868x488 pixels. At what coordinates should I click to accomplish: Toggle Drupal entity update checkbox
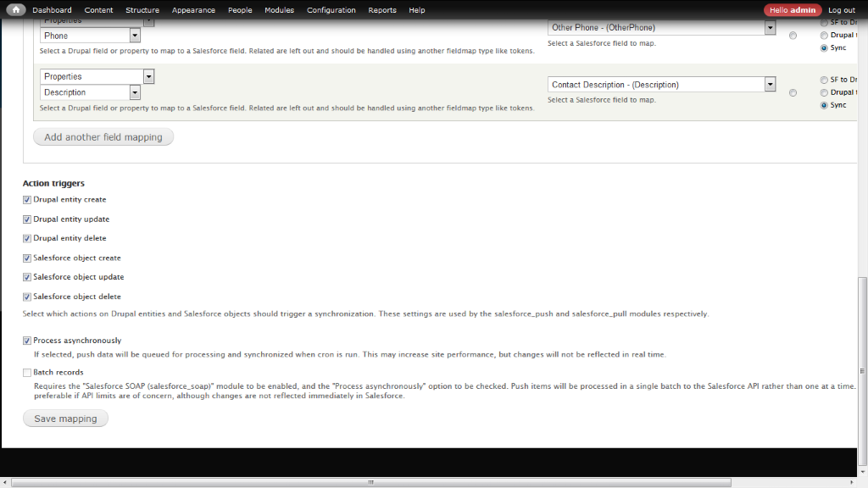[x=26, y=219]
